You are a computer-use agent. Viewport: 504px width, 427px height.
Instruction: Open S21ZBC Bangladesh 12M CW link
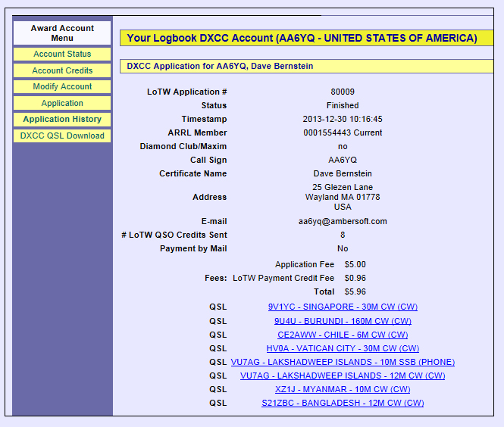coord(343,403)
